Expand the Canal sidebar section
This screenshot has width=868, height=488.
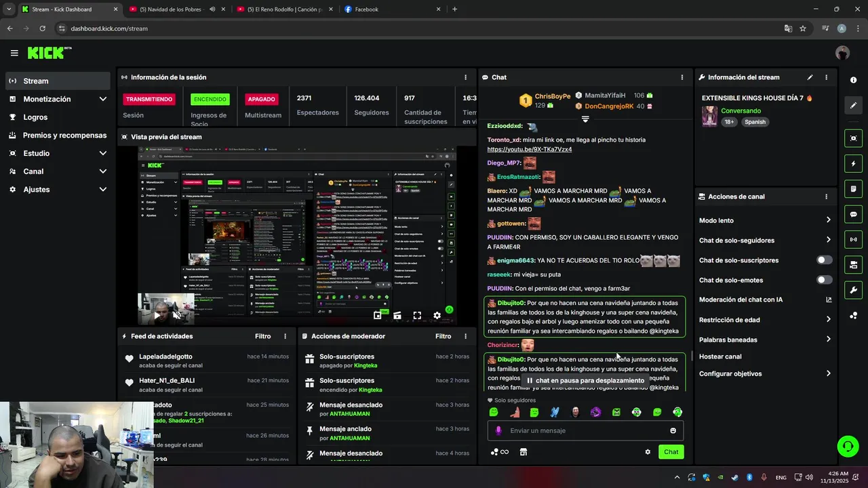coord(58,171)
